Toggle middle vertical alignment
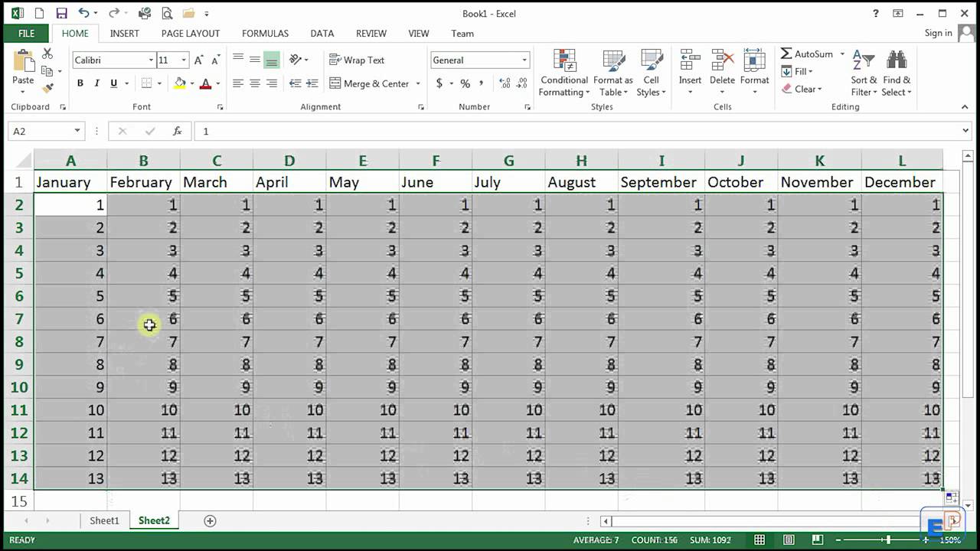Screen dimensions: 980x551 click(255, 60)
